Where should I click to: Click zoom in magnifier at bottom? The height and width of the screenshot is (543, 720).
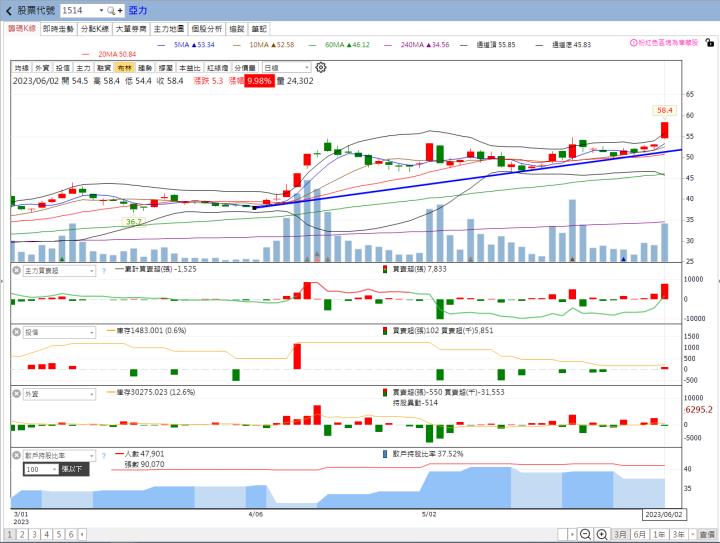pyautogui.click(x=603, y=535)
